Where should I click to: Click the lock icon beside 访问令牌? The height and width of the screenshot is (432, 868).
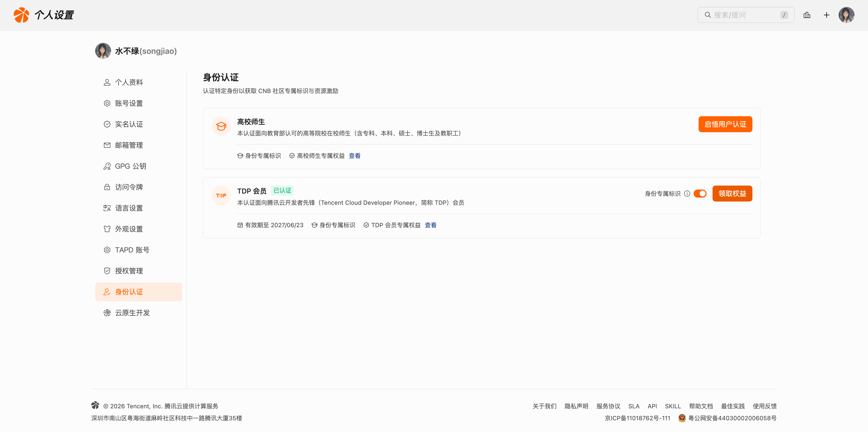tap(107, 187)
